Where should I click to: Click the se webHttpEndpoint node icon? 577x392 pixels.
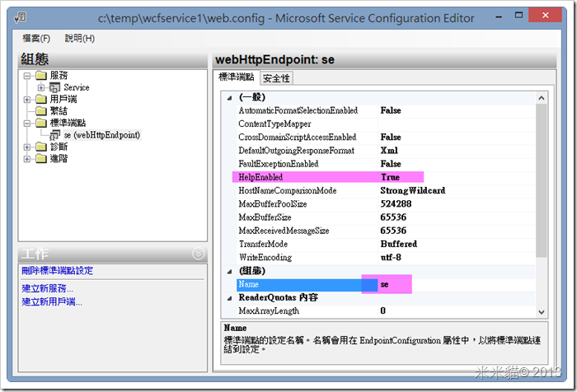[x=55, y=135]
